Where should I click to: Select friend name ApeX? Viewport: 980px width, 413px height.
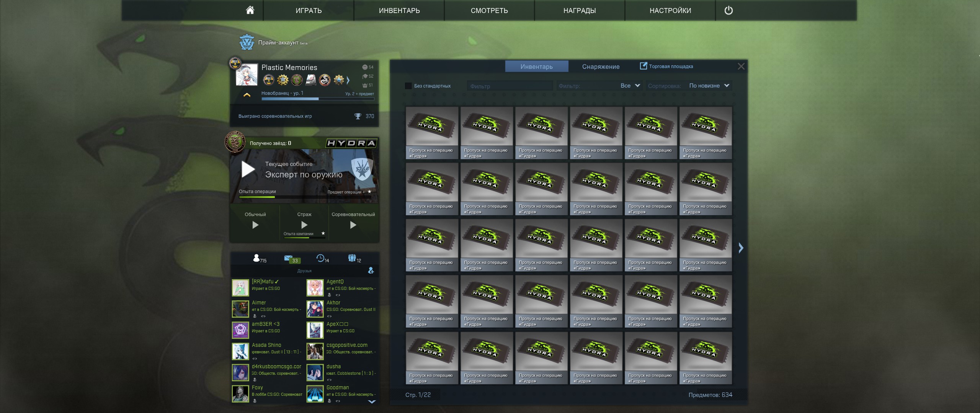pos(337,324)
